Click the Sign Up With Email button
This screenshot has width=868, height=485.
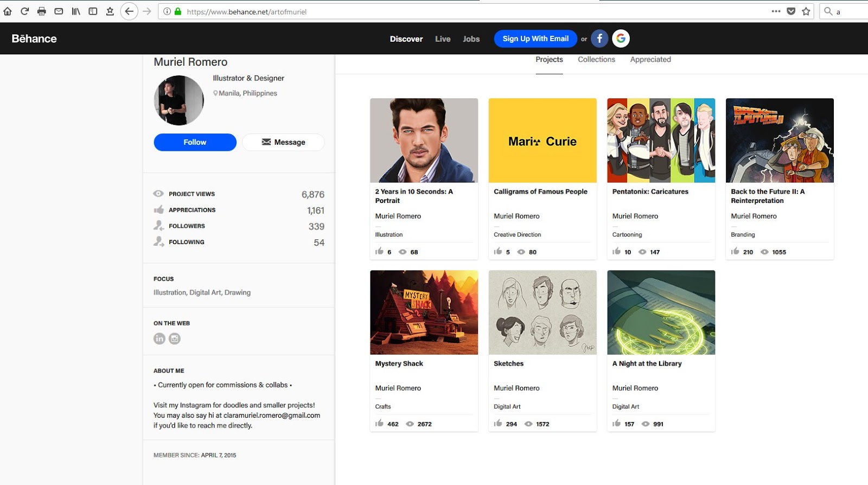click(x=535, y=39)
